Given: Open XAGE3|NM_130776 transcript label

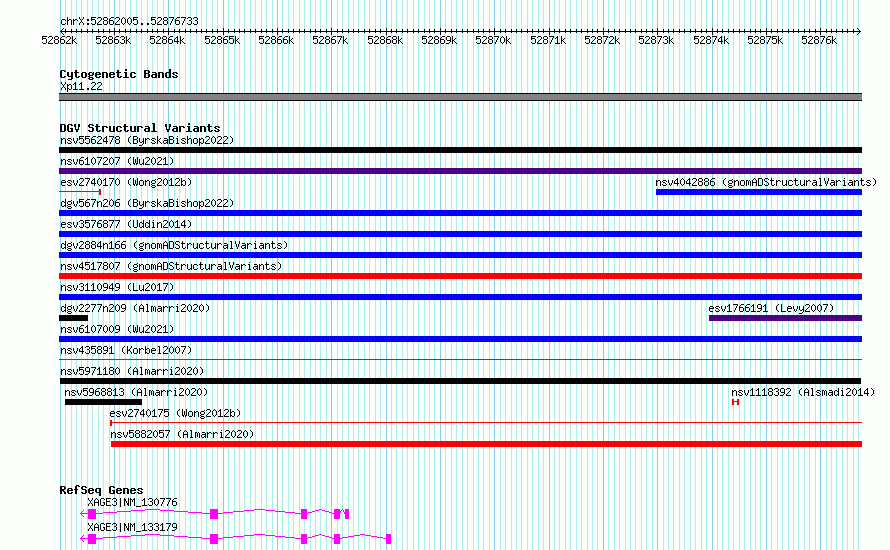Looking at the screenshot, I should 132,502.
